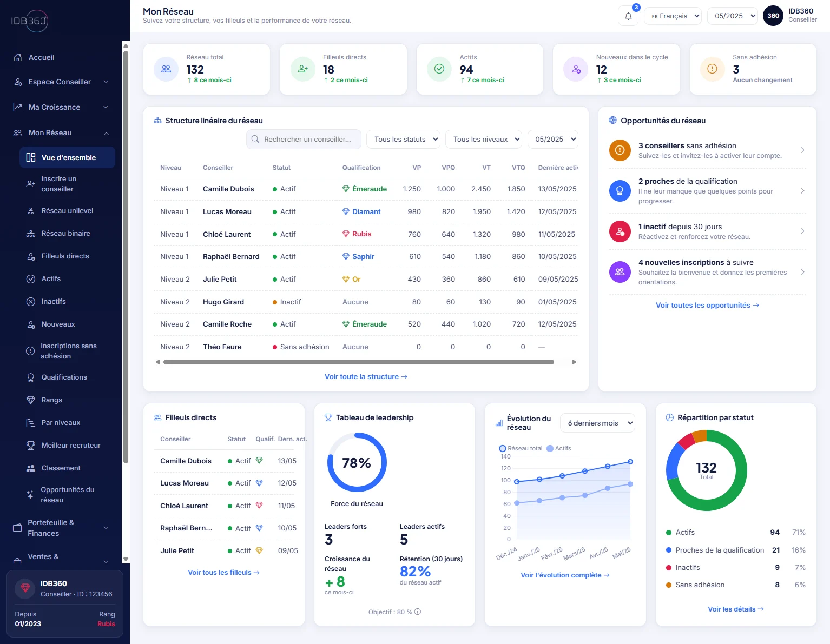Click the Rechercher un conseiller search field
Image resolution: width=830 pixels, height=644 pixels.
304,139
